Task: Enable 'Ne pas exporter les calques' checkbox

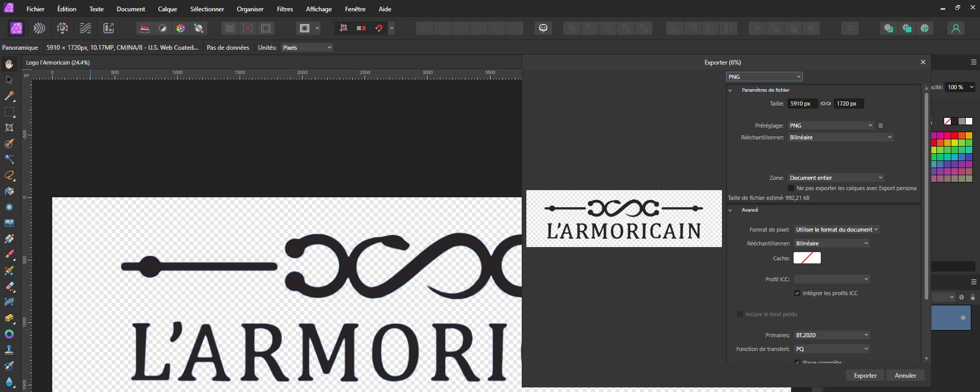Action: [791, 188]
